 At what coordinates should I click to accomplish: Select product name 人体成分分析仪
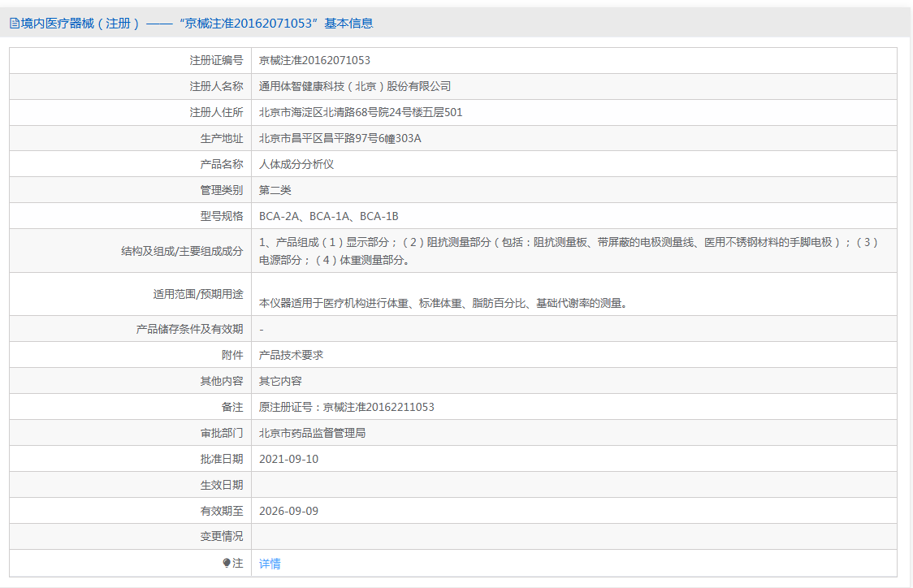click(x=296, y=164)
